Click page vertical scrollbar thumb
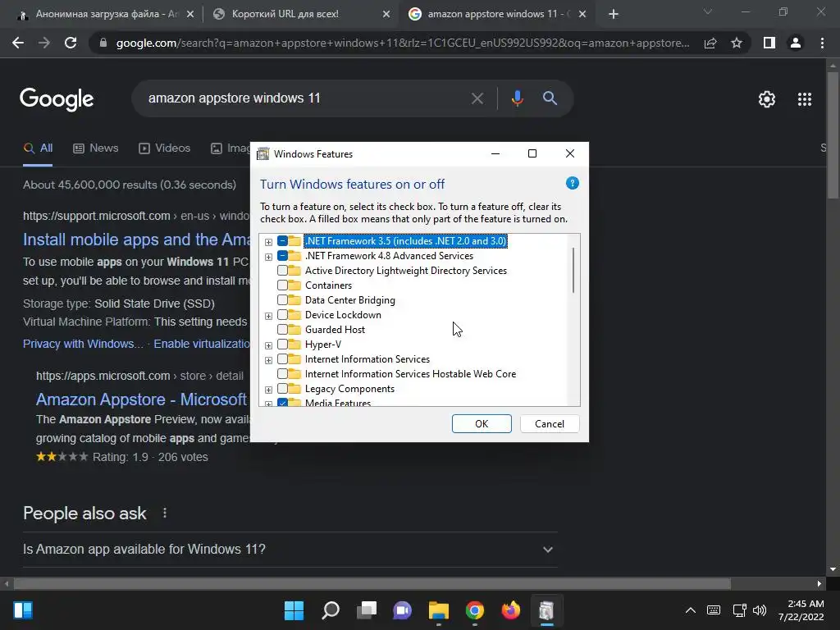The height and width of the screenshot is (630, 840). tap(833, 135)
